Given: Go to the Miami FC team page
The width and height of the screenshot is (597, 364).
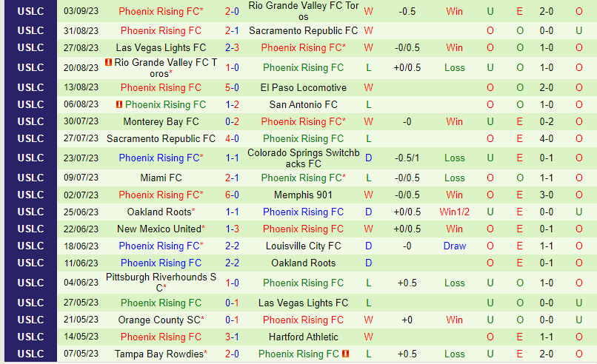Looking at the screenshot, I should pos(161,178).
